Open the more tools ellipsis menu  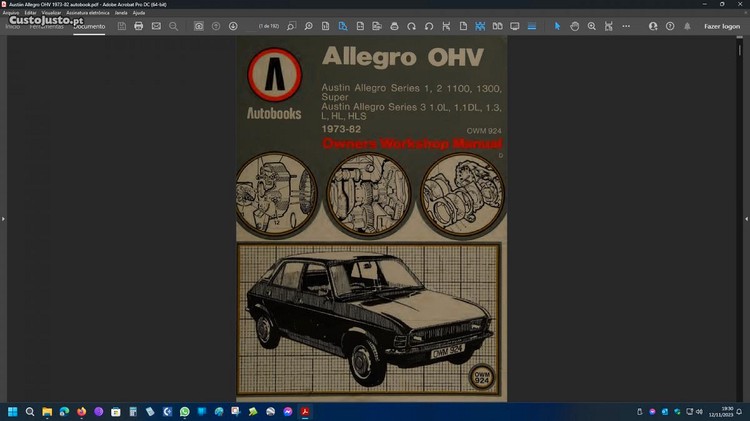point(626,26)
